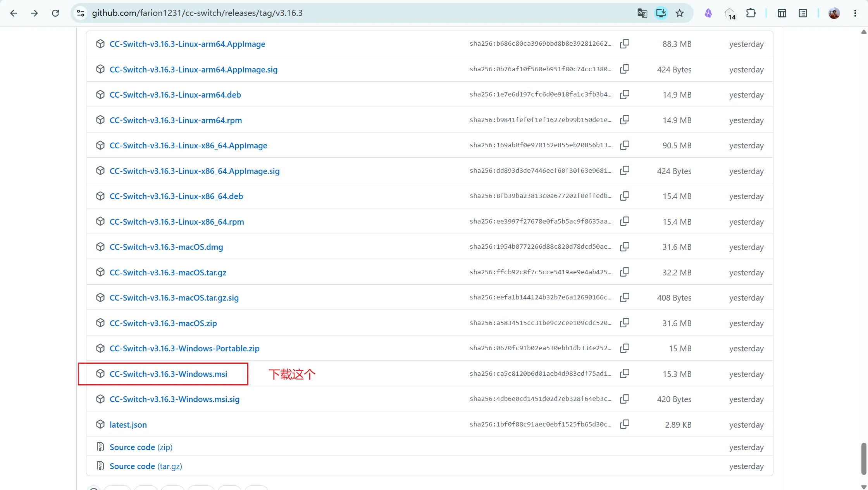This screenshot has width=868, height=490.
Task: Bookmark this page with the star icon
Action: (x=680, y=13)
